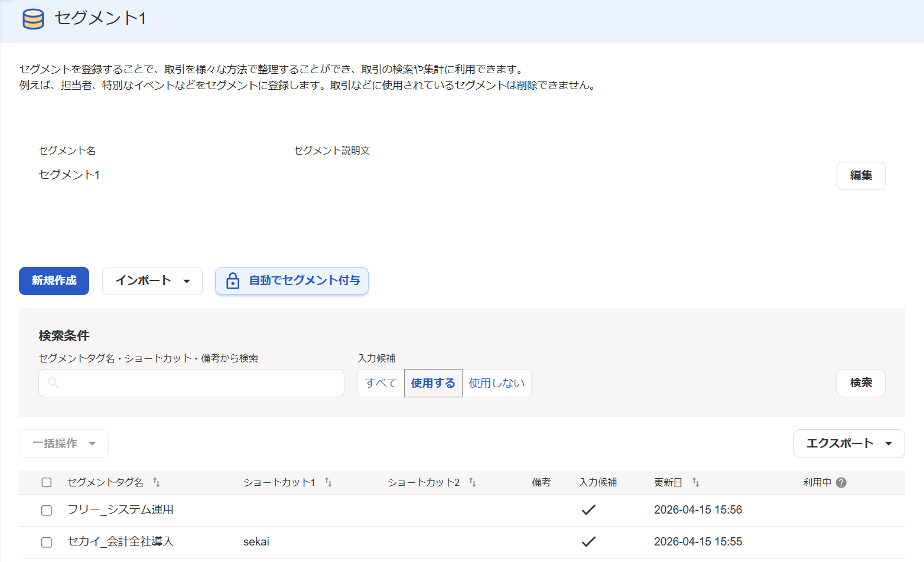The image size is (924, 562).
Task: Open the 一括操作 dropdown
Action: [64, 443]
